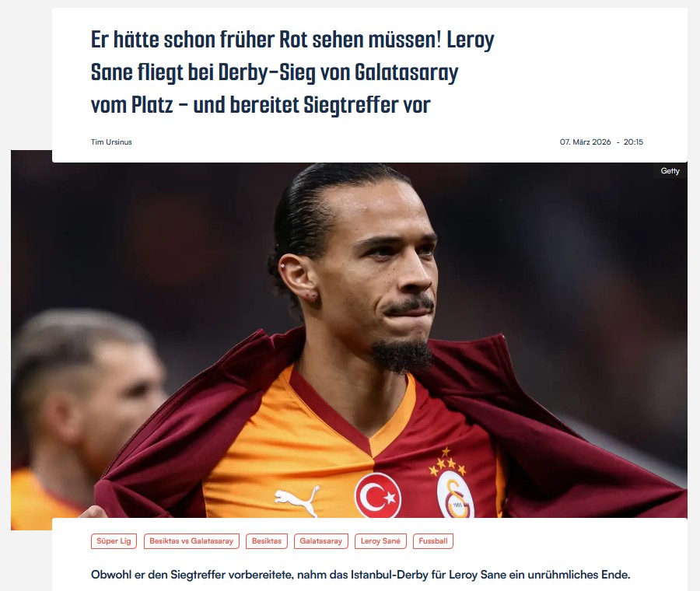The image size is (700, 591).
Task: Click headline line 'vom Platz – und bereitet Siegtreffer vor'
Action: 261,105
